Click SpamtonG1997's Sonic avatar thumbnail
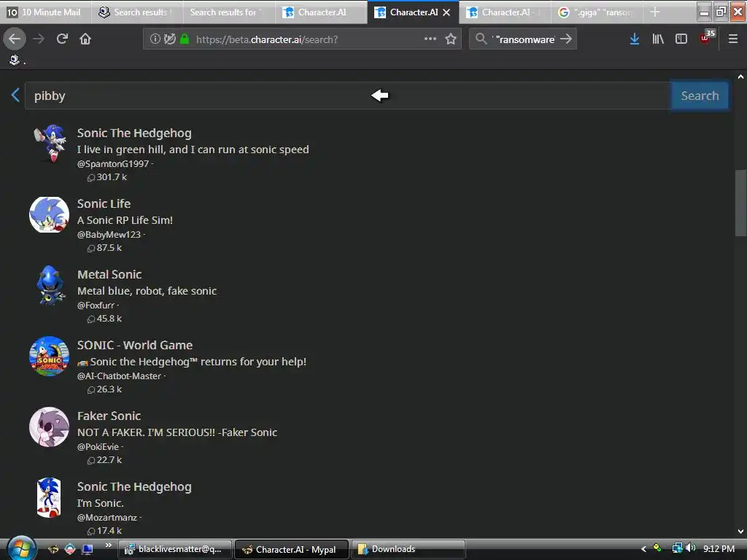 click(49, 144)
